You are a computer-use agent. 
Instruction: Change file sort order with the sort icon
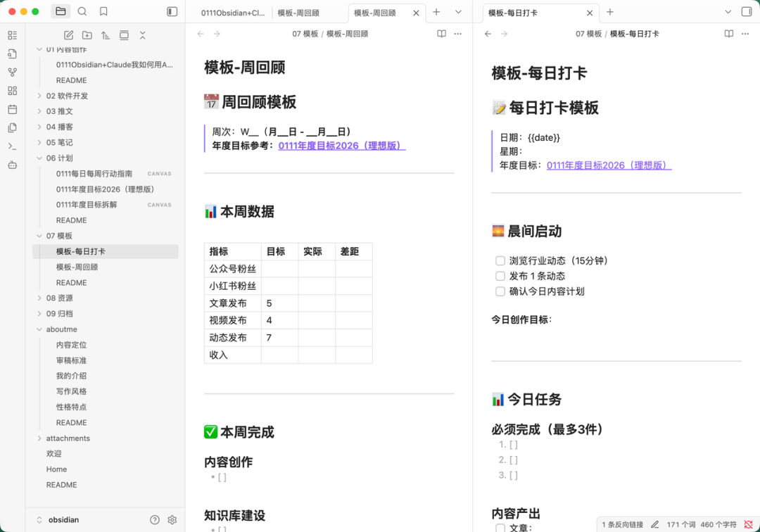(106, 34)
